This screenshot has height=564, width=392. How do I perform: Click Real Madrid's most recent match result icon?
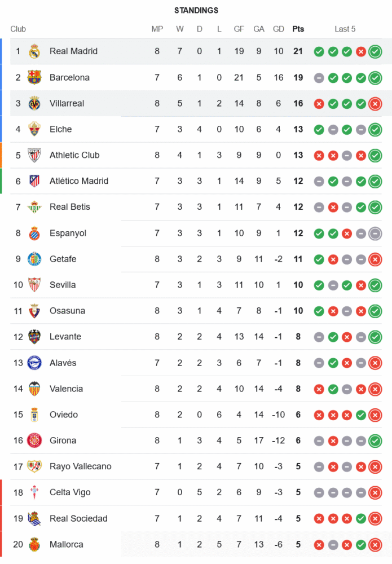375,52
